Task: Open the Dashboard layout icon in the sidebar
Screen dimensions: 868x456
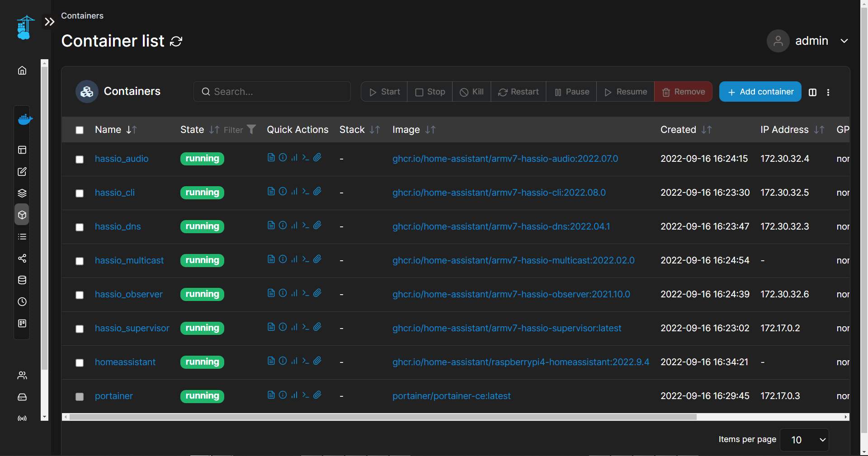Action: [x=22, y=150]
